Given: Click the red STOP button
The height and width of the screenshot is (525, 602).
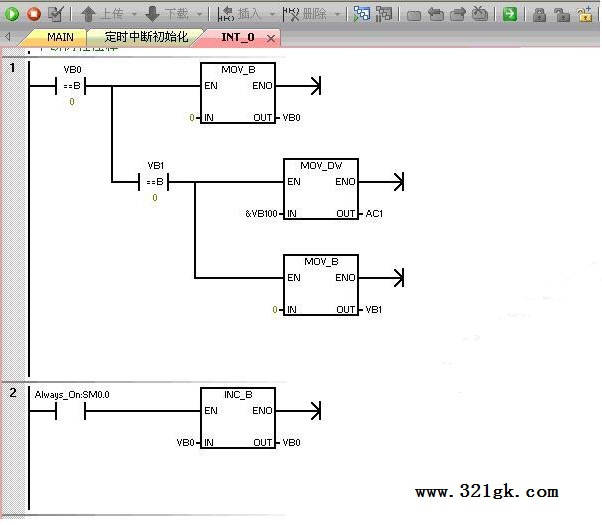Looking at the screenshot, I should 34,14.
